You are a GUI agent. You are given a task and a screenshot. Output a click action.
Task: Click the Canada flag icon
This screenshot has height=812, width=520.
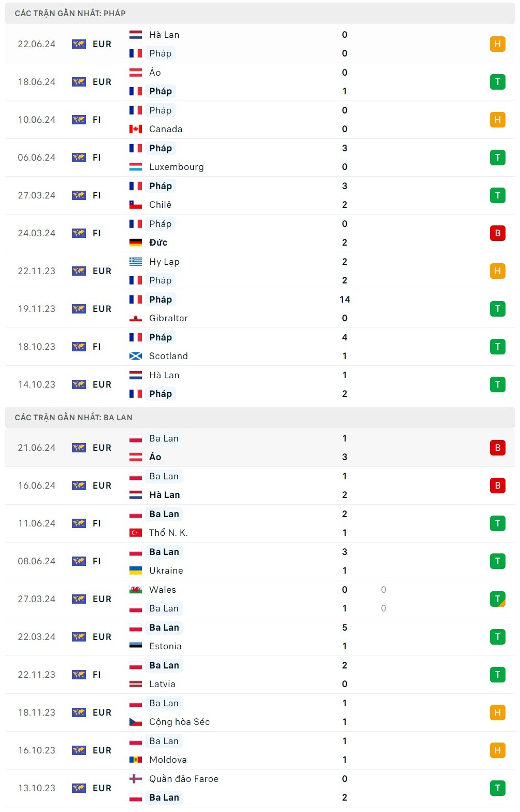[x=136, y=129]
